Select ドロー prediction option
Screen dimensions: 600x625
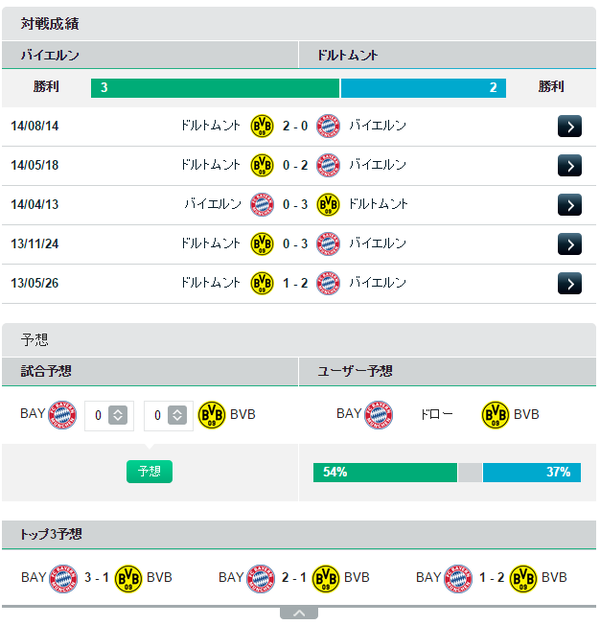(x=437, y=415)
